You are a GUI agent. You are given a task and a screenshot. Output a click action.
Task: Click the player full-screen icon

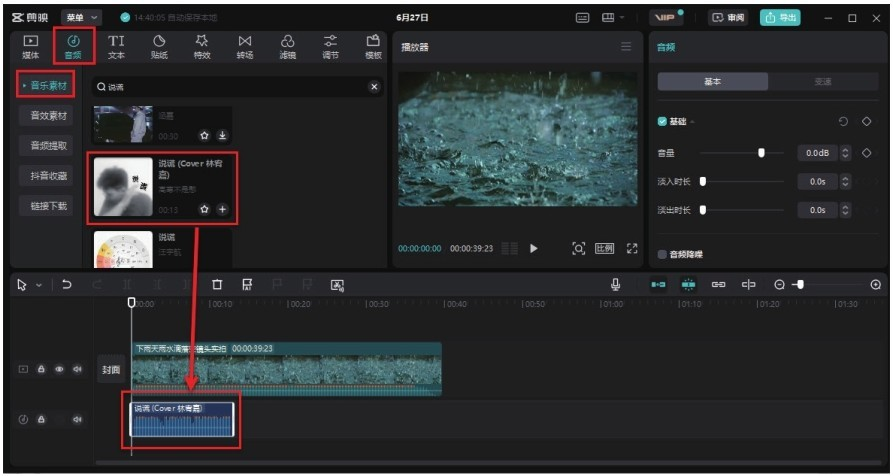click(632, 248)
